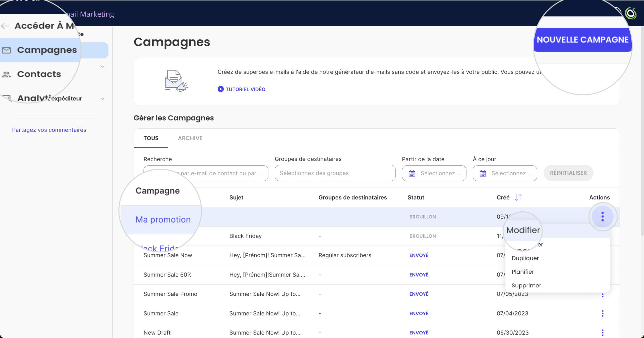Click calendar icon in Partir de la date
Viewport: 644px width, 338px height.
(412, 173)
